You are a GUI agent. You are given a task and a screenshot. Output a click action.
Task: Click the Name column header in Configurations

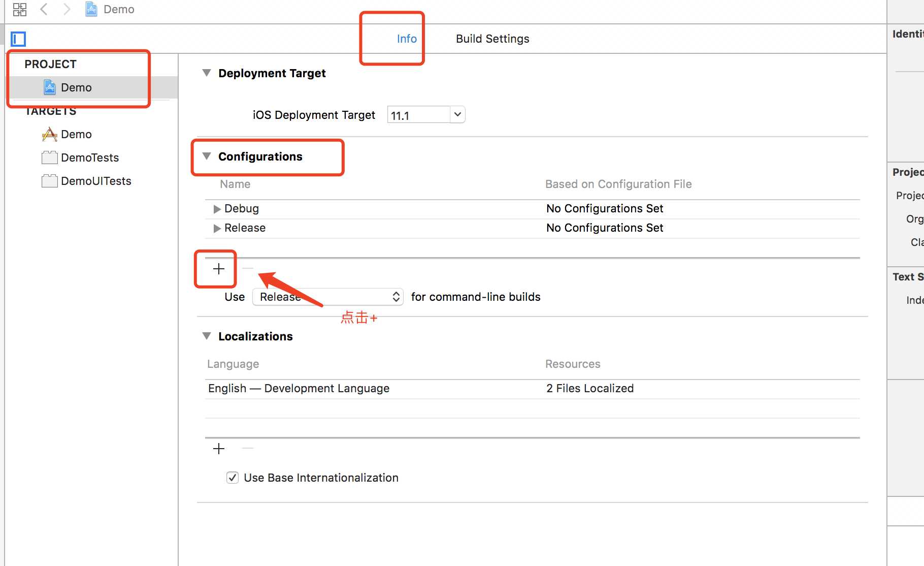pos(235,184)
